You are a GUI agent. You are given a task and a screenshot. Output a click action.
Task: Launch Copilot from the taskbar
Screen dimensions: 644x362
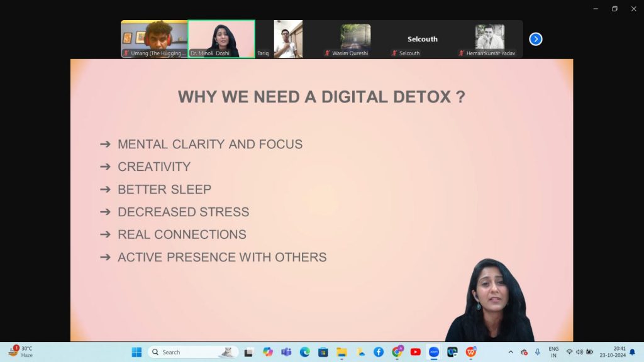[x=268, y=352]
